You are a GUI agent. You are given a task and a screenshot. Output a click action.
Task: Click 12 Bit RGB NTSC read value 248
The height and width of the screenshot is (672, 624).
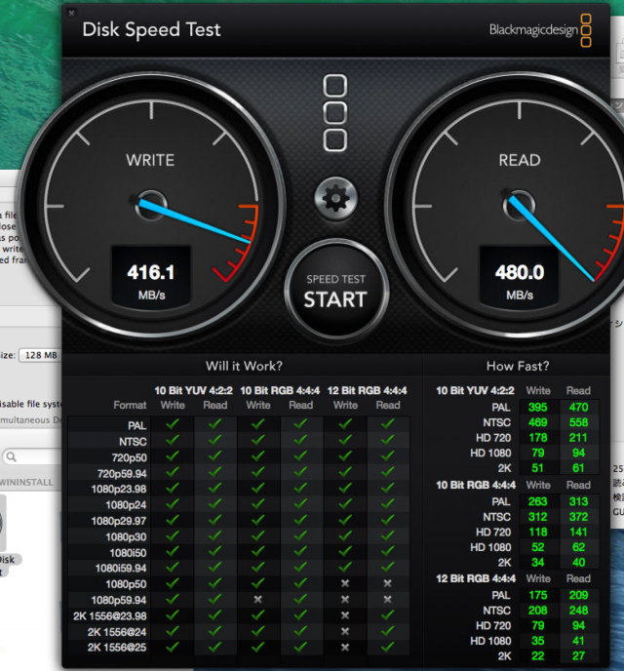pyautogui.click(x=578, y=611)
